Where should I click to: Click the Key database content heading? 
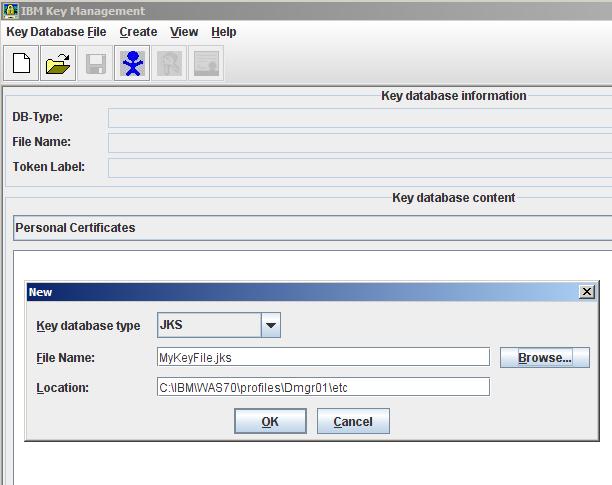point(454,198)
